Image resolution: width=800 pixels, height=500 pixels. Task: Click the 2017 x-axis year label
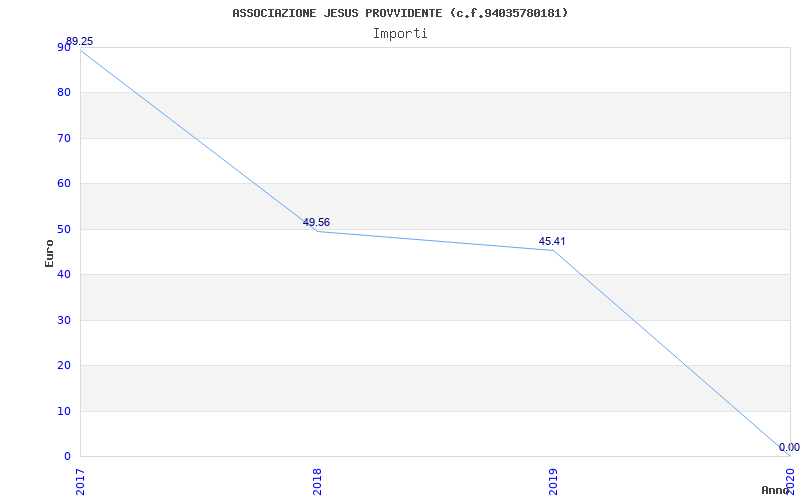pyautogui.click(x=81, y=480)
